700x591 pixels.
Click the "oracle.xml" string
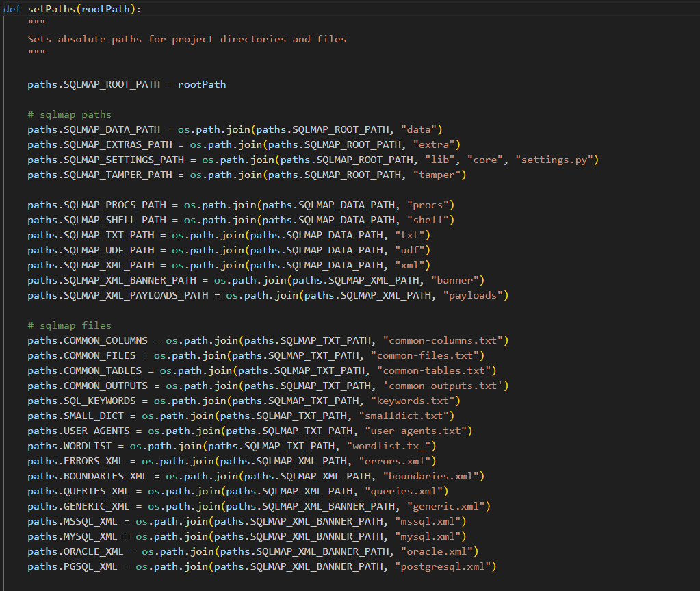click(437, 551)
